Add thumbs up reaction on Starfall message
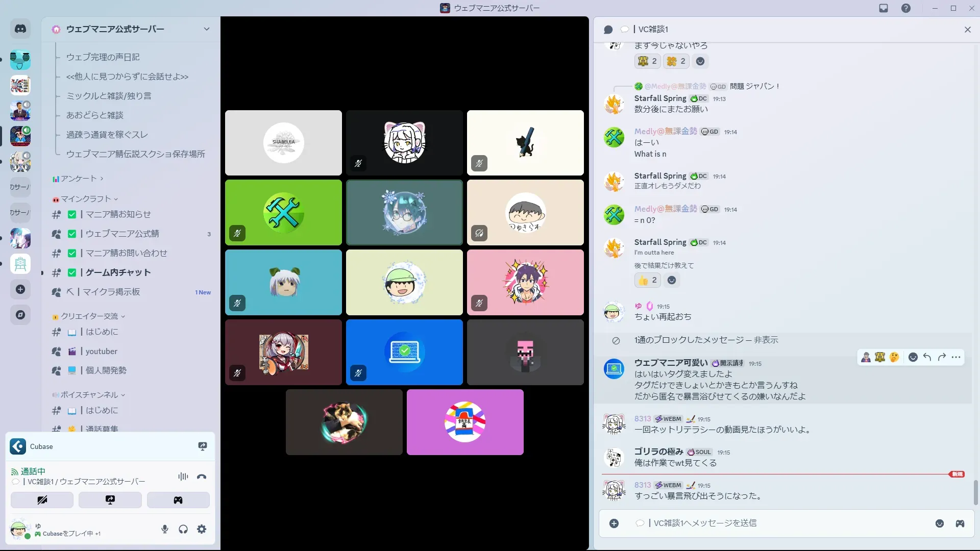The image size is (980, 551). tap(648, 280)
